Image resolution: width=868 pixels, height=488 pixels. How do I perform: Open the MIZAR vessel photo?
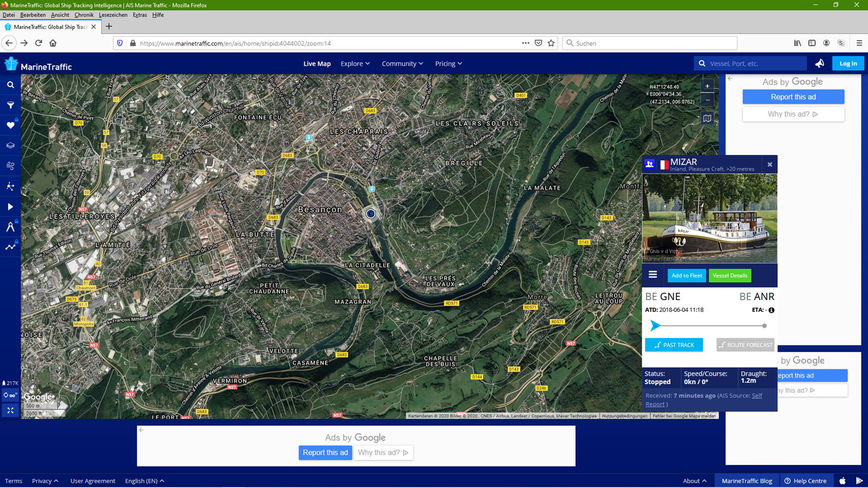pos(709,218)
